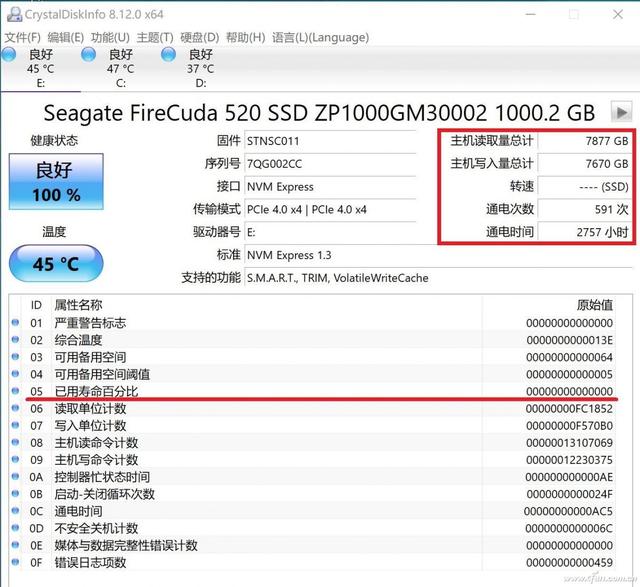This screenshot has width=640, height=587.
Task: Click status dot of row 07 写入单位计数
Action: 16,425
